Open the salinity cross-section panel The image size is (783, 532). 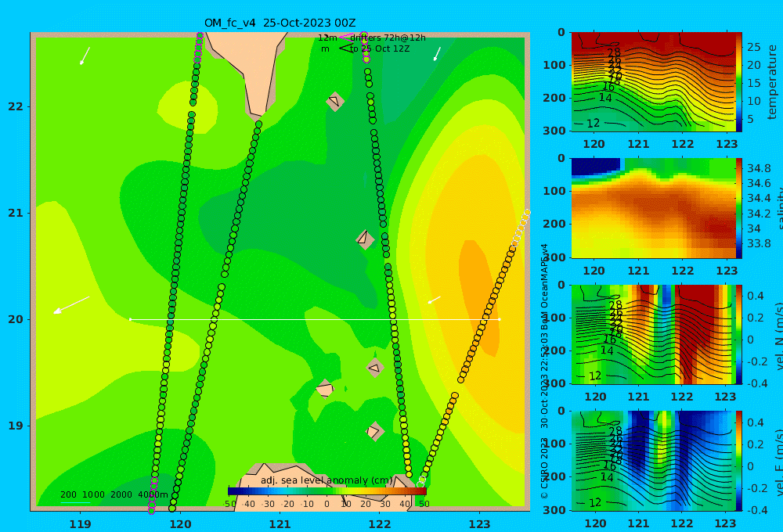[x=653, y=208]
